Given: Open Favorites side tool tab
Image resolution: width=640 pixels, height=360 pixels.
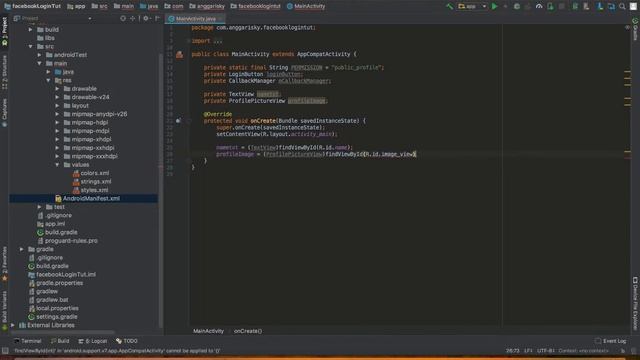Looking at the screenshot, I should [4, 263].
